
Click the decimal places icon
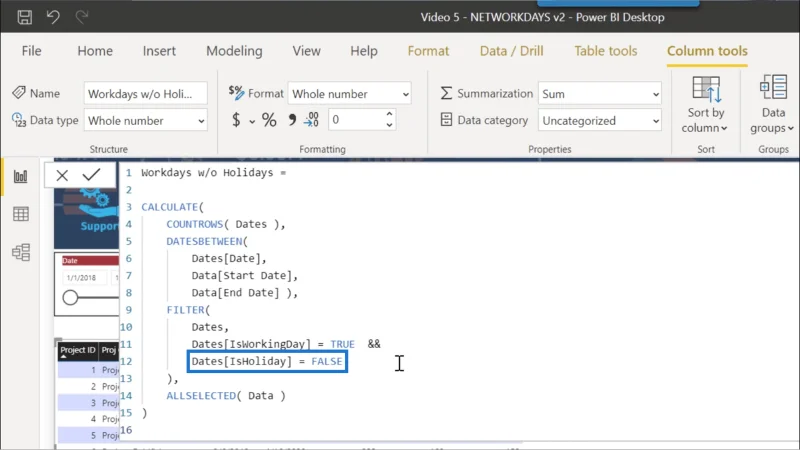coord(311,120)
